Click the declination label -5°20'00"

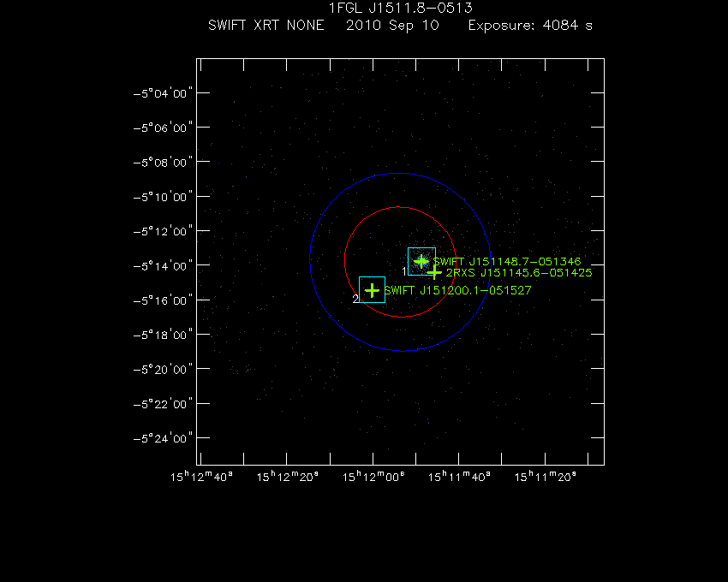[163, 370]
